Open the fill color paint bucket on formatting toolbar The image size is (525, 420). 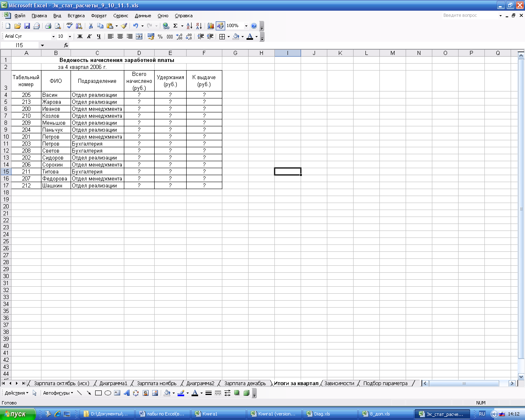click(x=236, y=37)
